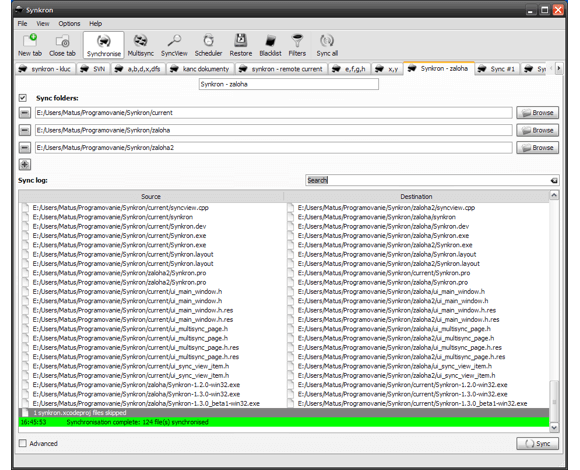Switch to the SVN tab
This screenshot has height=470, width=580.
coord(93,69)
